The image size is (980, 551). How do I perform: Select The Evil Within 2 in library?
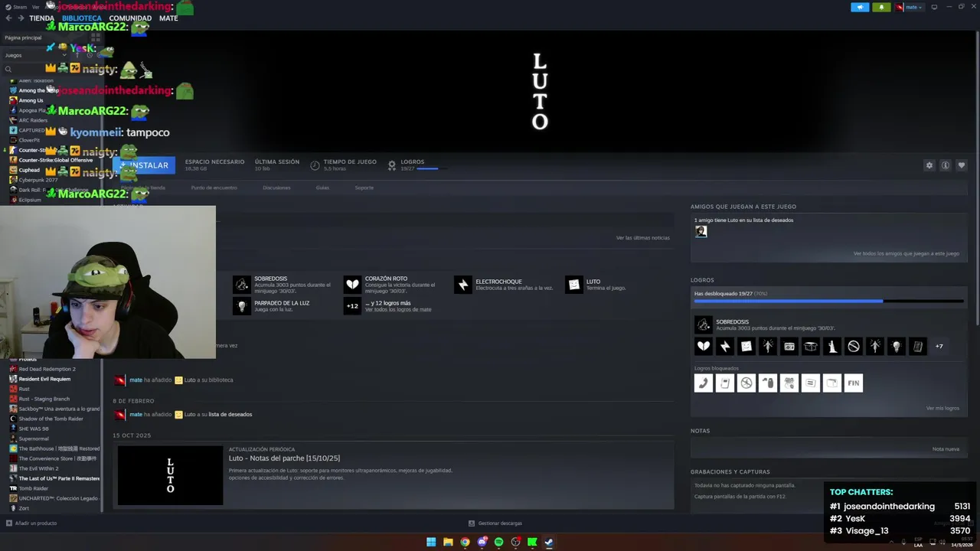click(38, 468)
